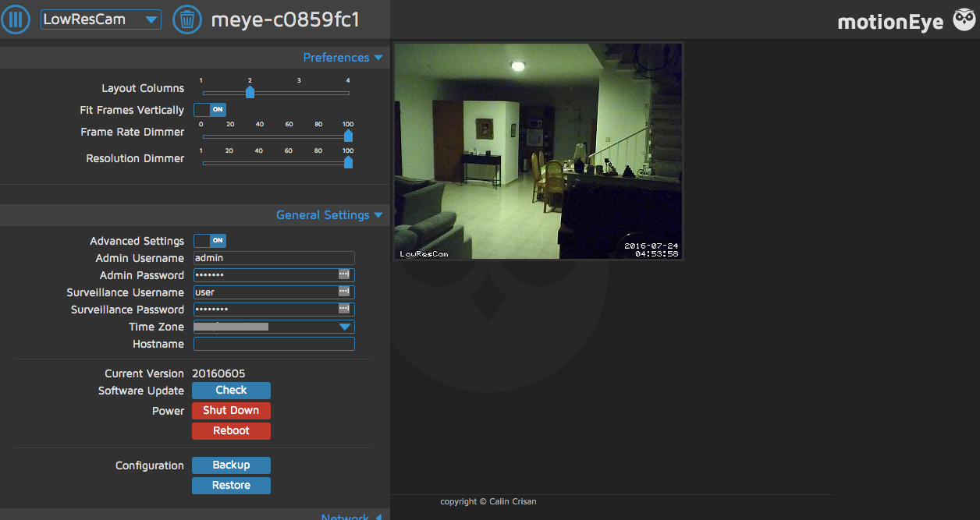Click the settings panel toggle icon
This screenshot has height=520, width=980.
coord(16,19)
